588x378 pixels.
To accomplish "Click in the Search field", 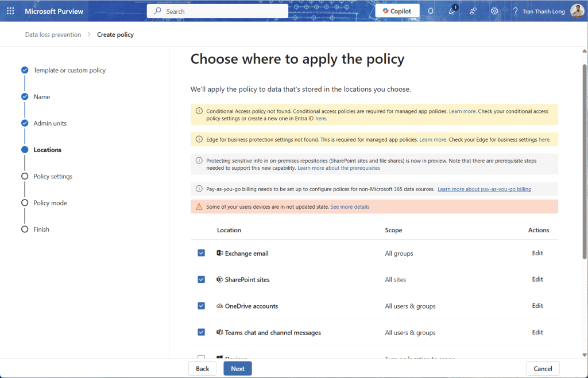I will [224, 11].
